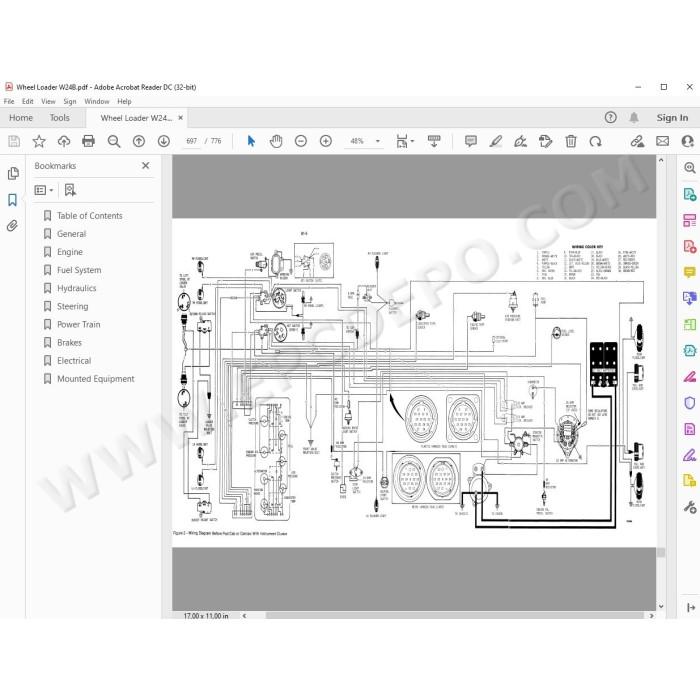Open the zoom level dropdown arrow
700x700 pixels.
[378, 141]
